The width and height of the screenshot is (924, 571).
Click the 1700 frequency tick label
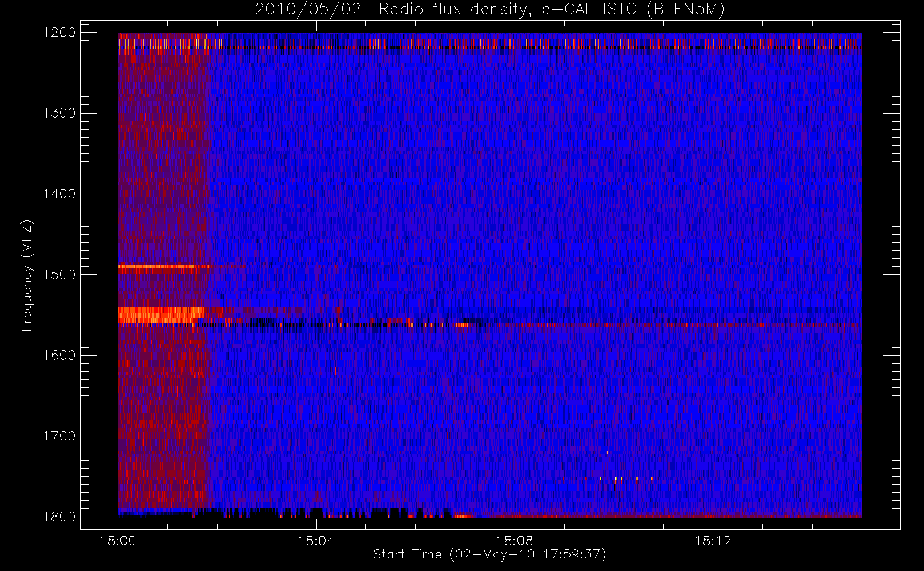[59, 436]
